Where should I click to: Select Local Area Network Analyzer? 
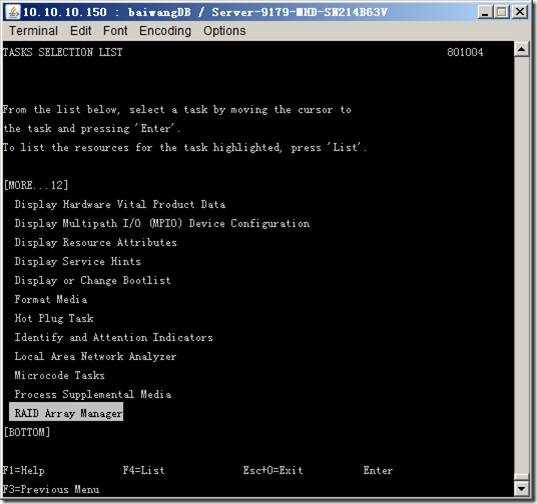95,356
